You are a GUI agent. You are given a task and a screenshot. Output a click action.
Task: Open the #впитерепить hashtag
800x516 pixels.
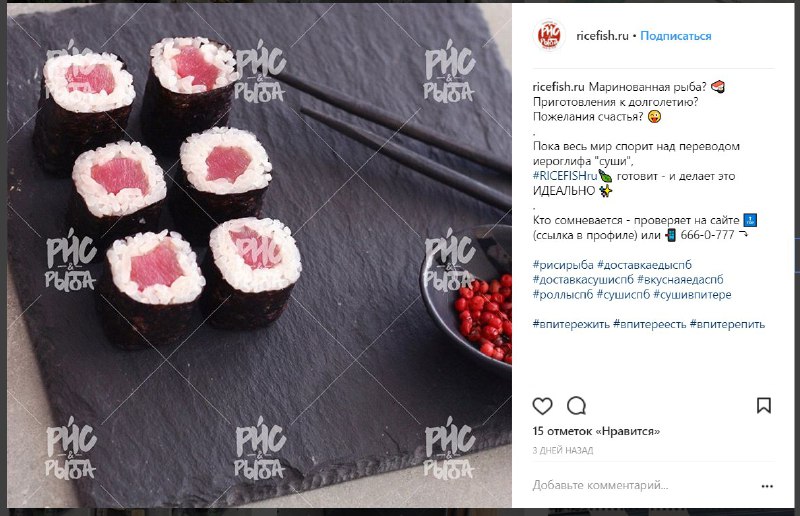click(x=728, y=324)
